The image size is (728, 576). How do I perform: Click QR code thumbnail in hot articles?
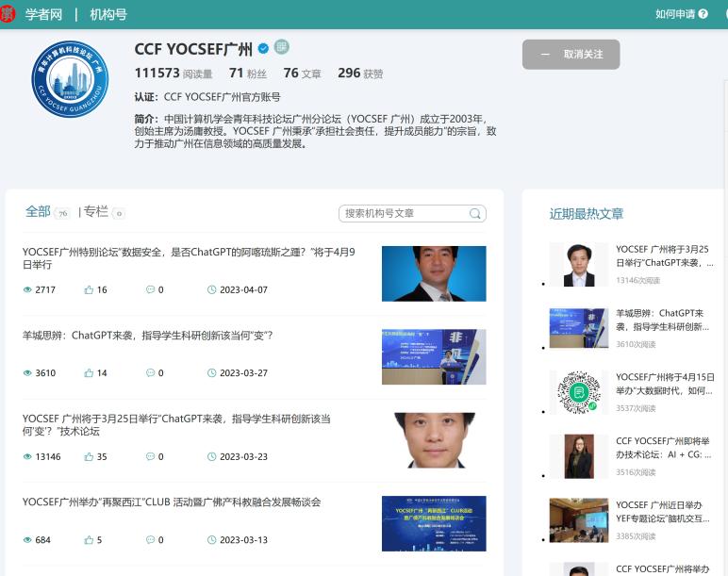[578, 393]
